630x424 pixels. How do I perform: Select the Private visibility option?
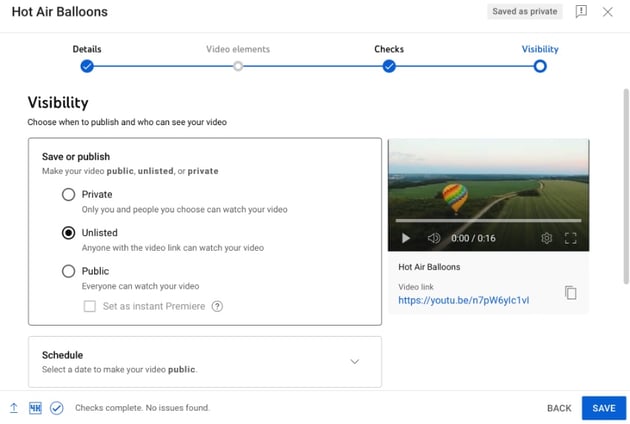69,194
